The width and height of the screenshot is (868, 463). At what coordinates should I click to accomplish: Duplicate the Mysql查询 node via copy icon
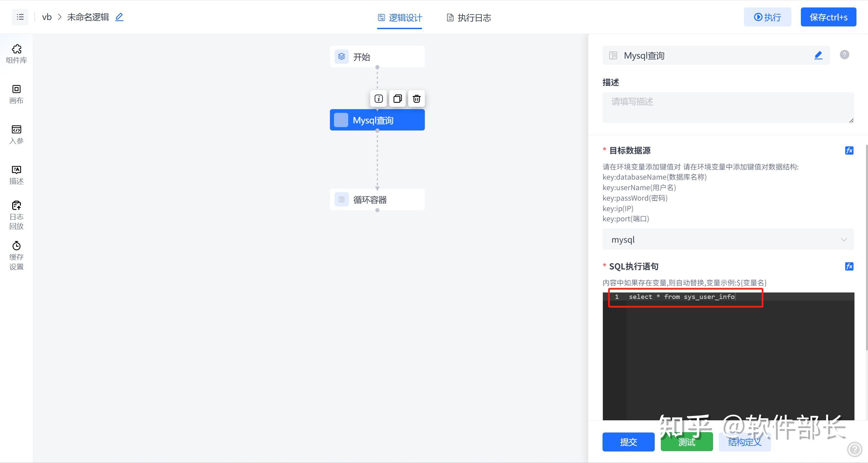pyautogui.click(x=397, y=99)
